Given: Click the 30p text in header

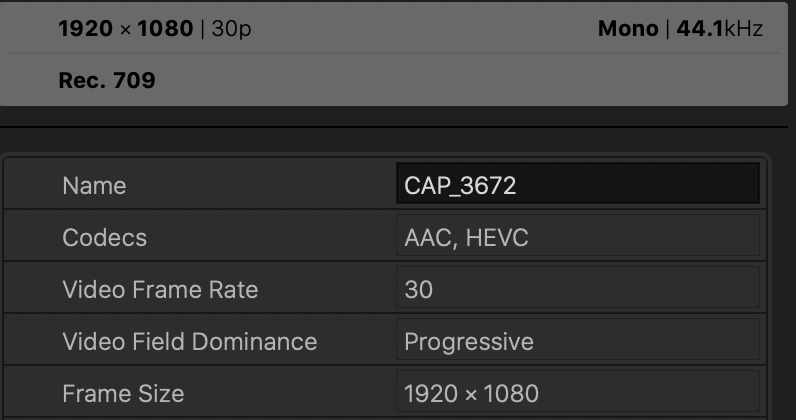Looking at the screenshot, I should (232, 28).
